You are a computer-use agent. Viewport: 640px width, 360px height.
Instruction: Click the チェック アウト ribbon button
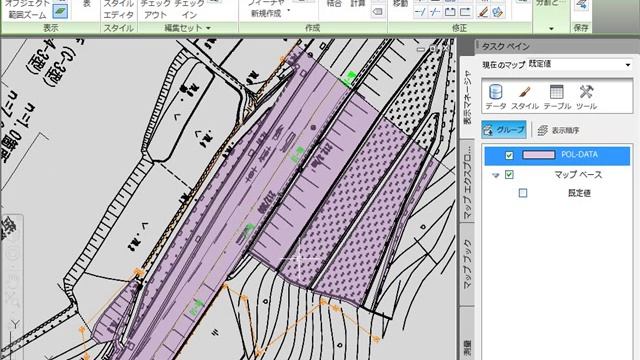coord(155,9)
